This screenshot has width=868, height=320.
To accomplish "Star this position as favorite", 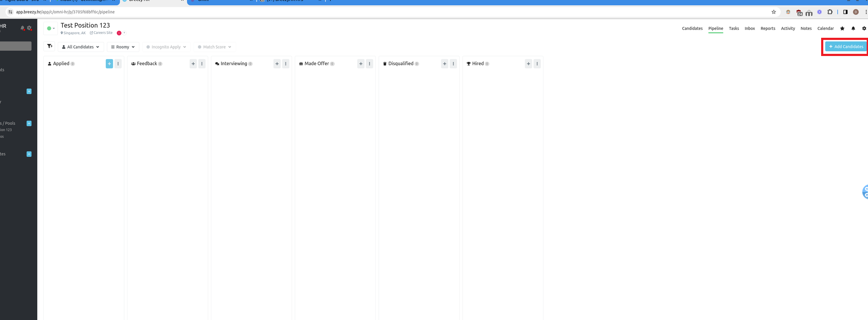I will click(842, 29).
